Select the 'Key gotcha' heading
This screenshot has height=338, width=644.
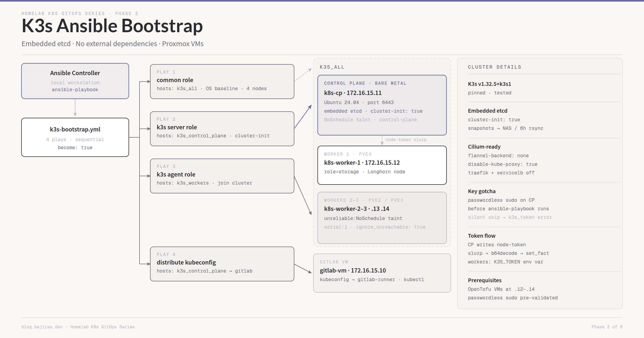coord(482,191)
